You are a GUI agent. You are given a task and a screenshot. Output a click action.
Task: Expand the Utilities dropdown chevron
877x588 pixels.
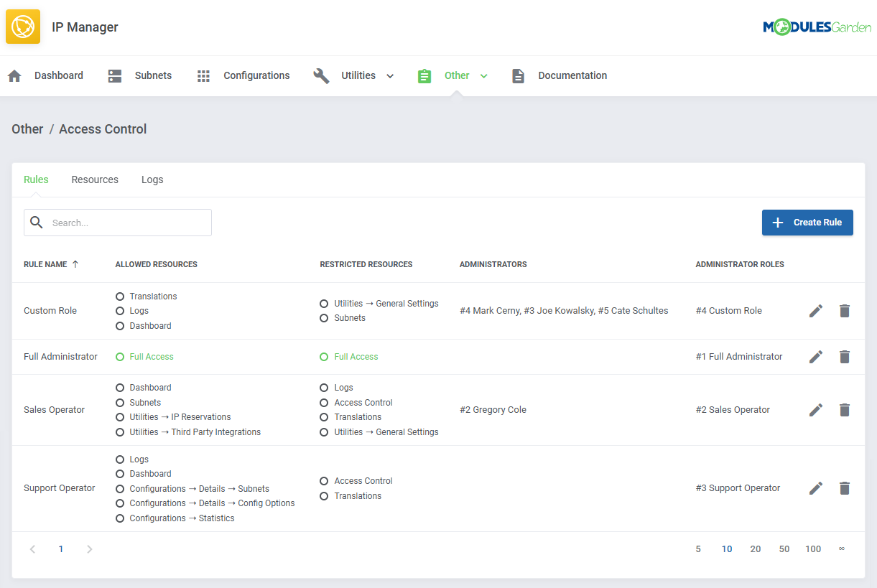click(390, 76)
